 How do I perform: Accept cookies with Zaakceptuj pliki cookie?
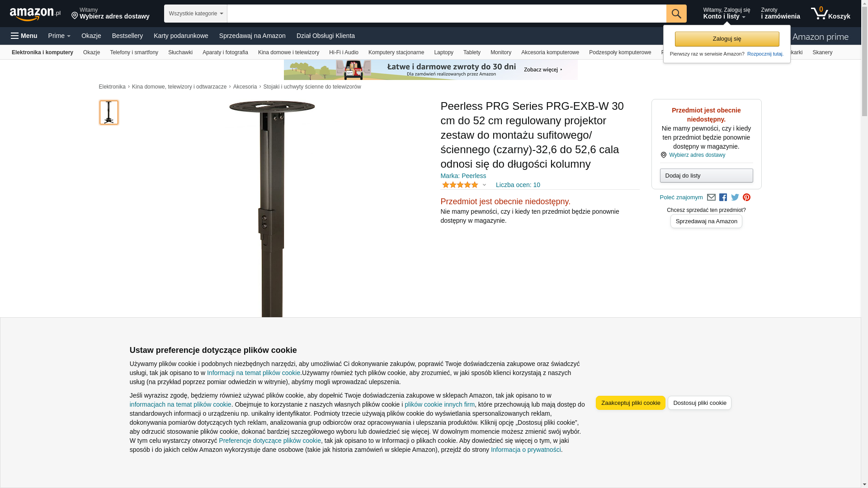pyautogui.click(x=631, y=403)
